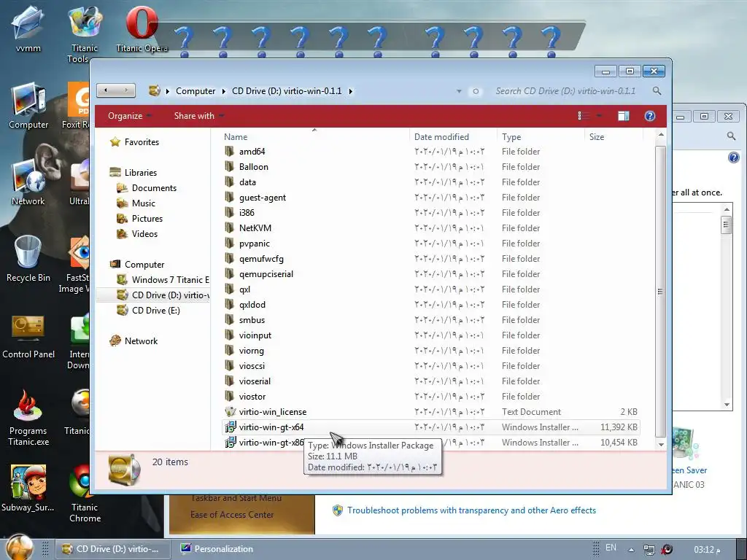Open the Explorer help icon
Viewport: 747px width, 560px height.
650,116
